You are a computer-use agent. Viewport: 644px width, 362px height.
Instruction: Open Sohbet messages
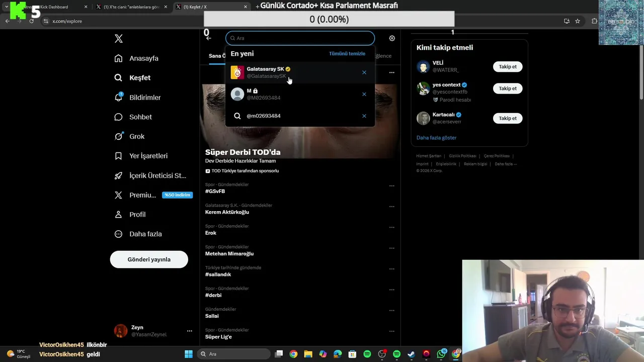point(133,117)
